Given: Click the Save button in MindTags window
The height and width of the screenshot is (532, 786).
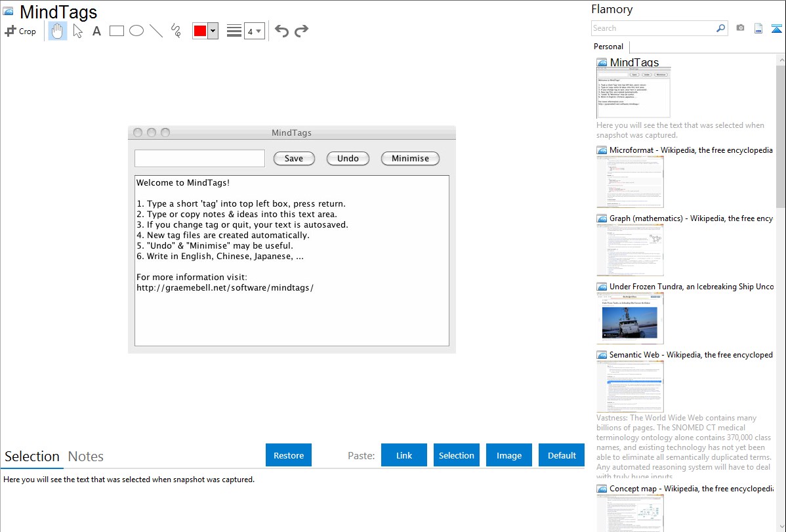Looking at the screenshot, I should click(294, 159).
